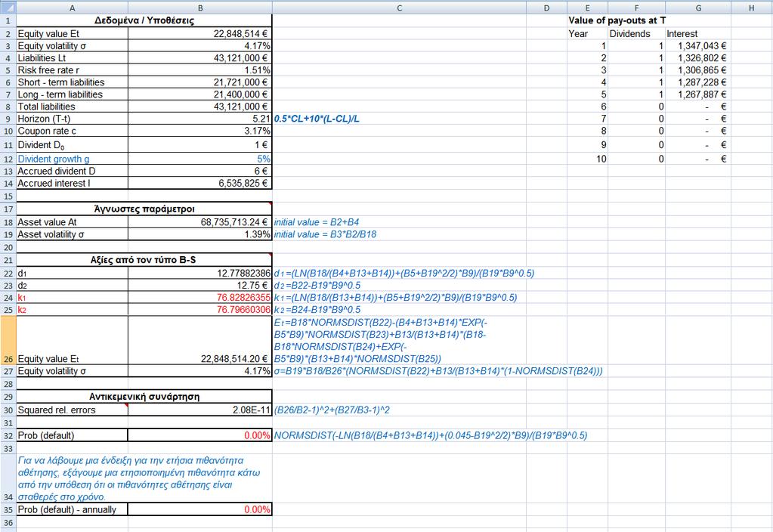Click the 'Value of pay-outs at T' heading

click(x=617, y=20)
